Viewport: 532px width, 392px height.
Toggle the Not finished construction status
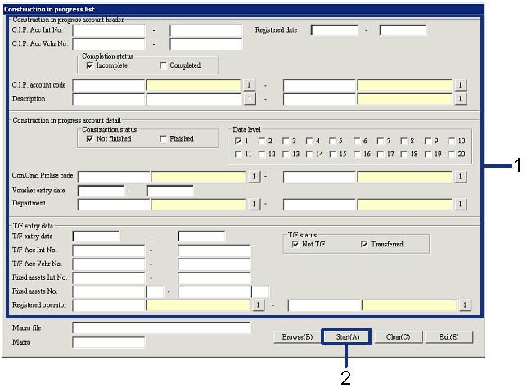point(90,139)
